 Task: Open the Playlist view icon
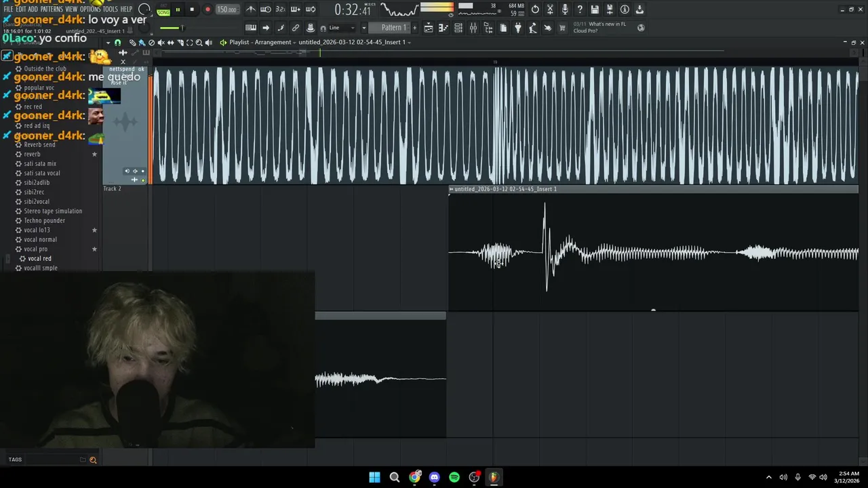[x=429, y=28]
